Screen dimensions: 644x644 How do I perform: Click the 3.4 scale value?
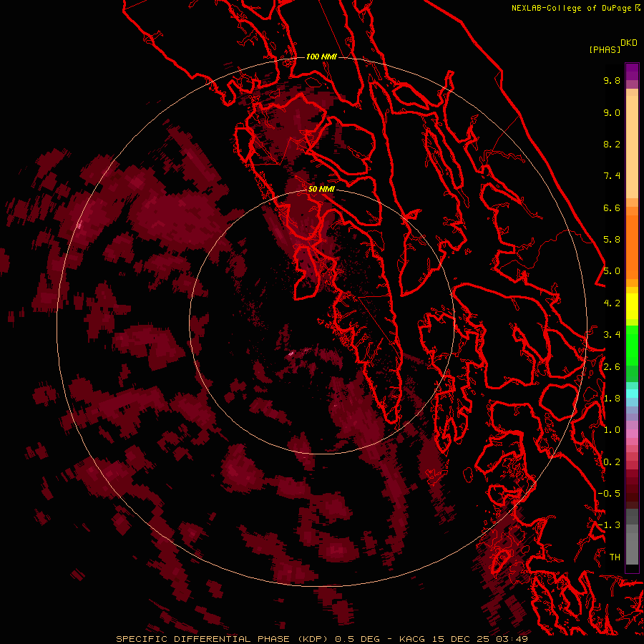(x=612, y=335)
